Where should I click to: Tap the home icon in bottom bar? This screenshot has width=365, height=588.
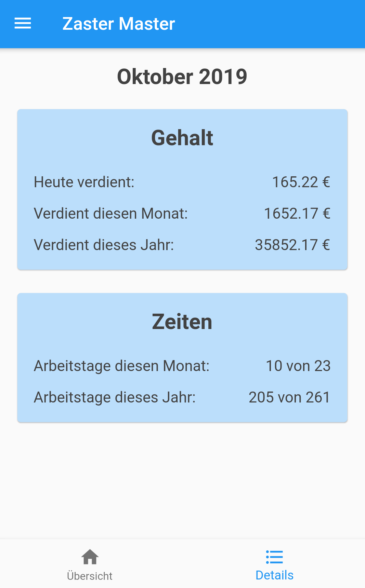(x=90, y=557)
